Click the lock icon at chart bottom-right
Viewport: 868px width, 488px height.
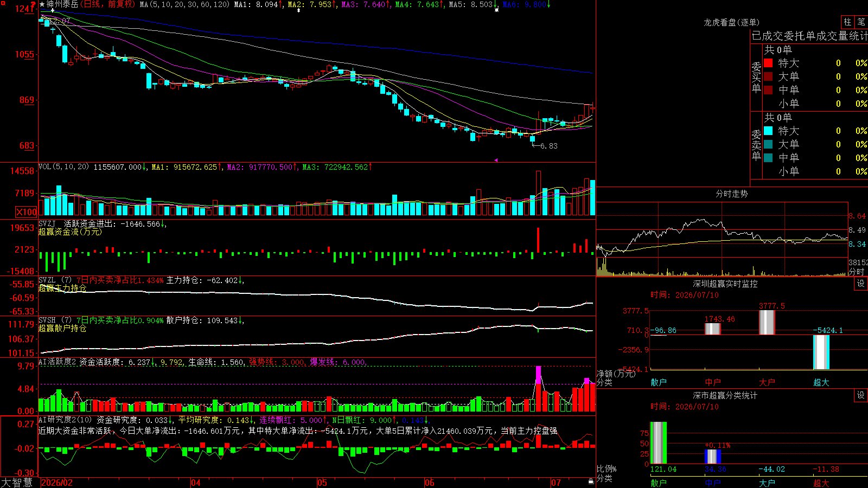coord(591,481)
